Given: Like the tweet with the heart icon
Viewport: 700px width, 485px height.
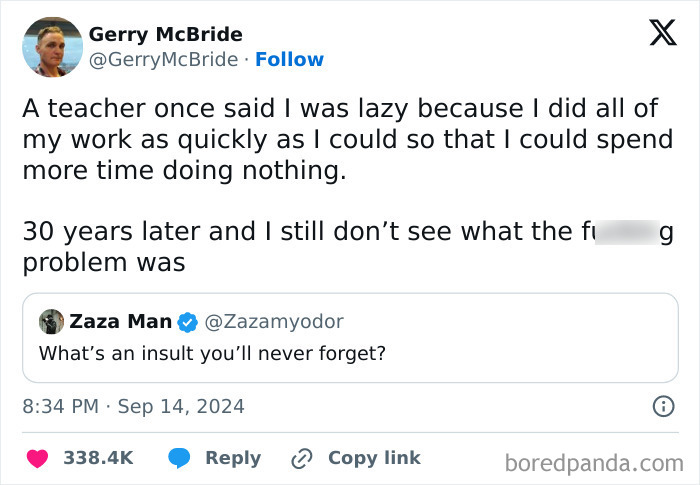Looking at the screenshot, I should pos(39,458).
